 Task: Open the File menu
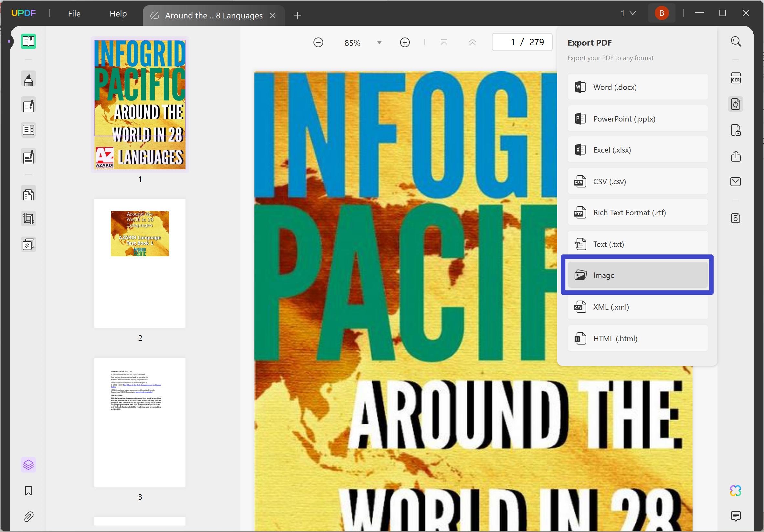click(x=74, y=14)
